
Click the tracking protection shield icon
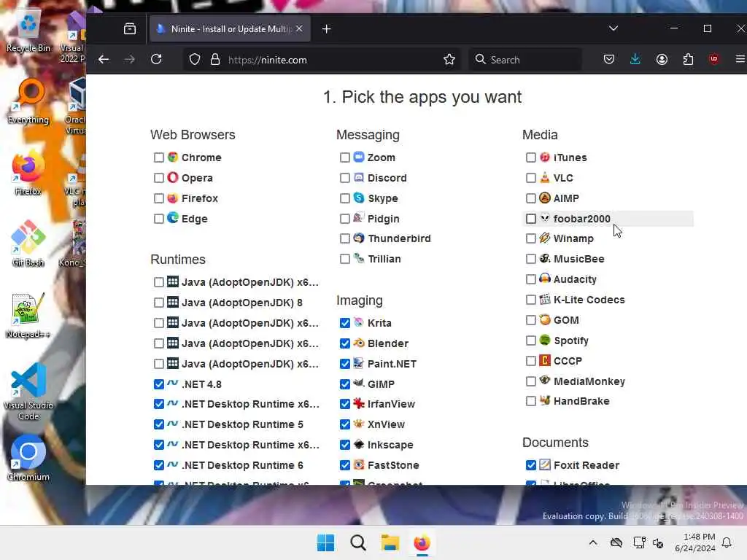coord(194,60)
